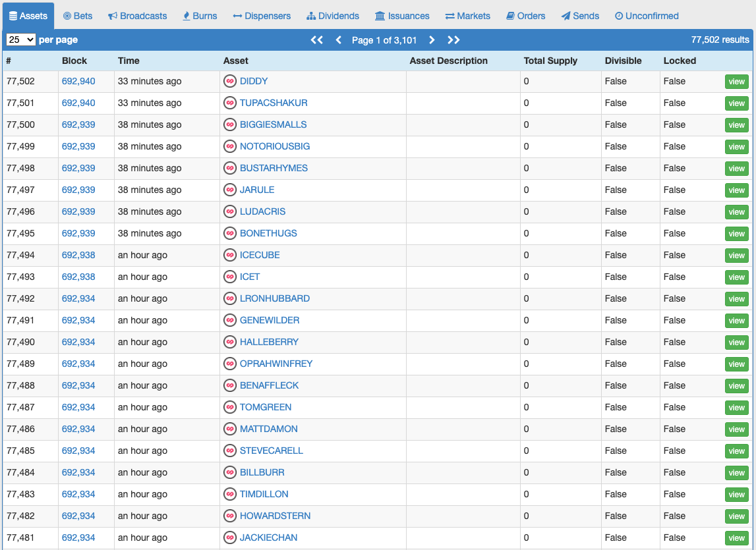Open the OPRAHWINFREY asset link
This screenshot has width=756, height=550.
click(276, 364)
